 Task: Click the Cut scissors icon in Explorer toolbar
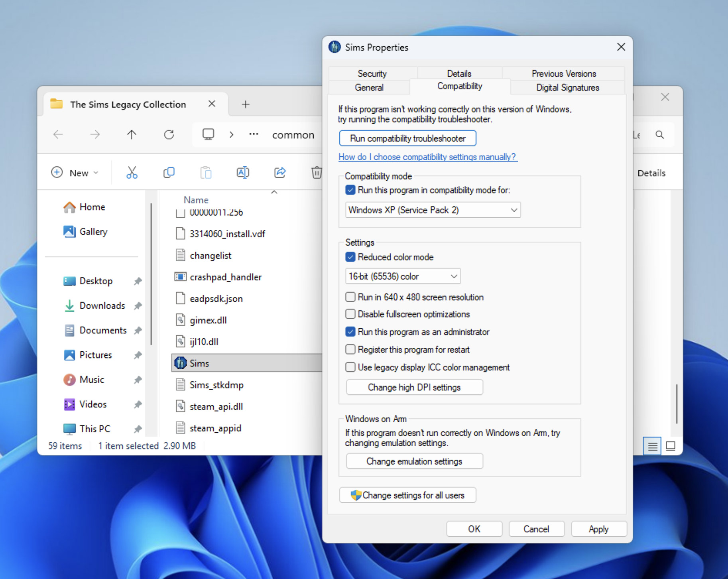click(132, 173)
